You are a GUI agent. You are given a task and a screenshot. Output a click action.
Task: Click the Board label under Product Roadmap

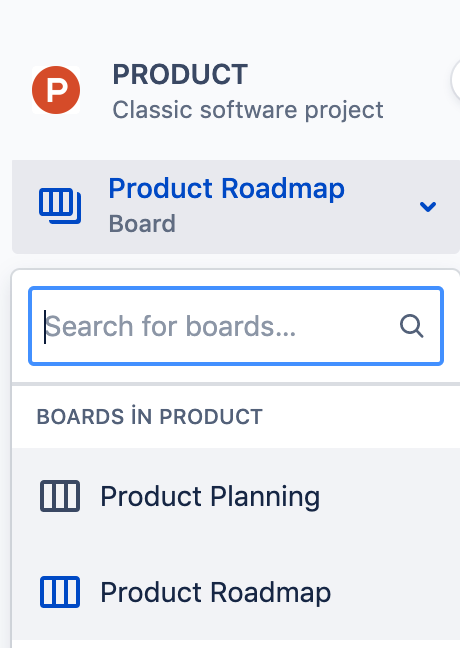[x=142, y=224]
